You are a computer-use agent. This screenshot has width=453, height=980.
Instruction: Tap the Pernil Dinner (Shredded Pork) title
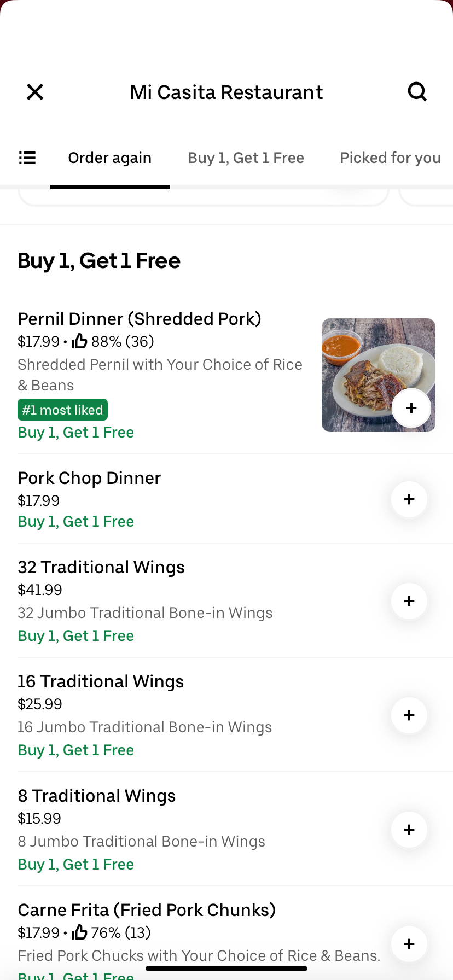[140, 319]
